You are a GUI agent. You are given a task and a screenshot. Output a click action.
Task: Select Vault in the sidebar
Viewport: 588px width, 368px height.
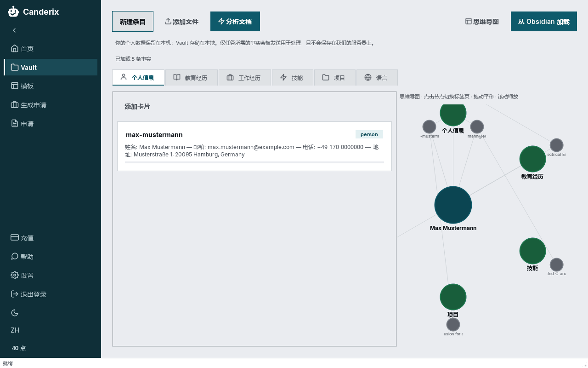[51, 67]
